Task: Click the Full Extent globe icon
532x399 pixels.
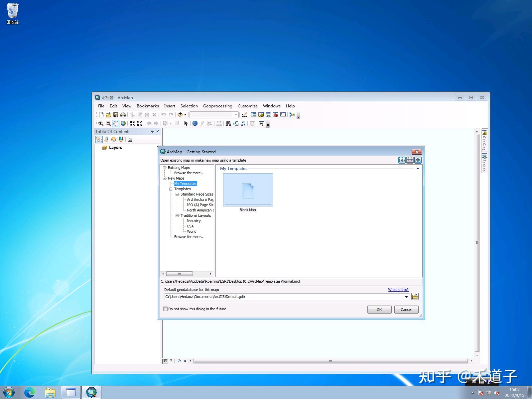Action: click(x=123, y=123)
